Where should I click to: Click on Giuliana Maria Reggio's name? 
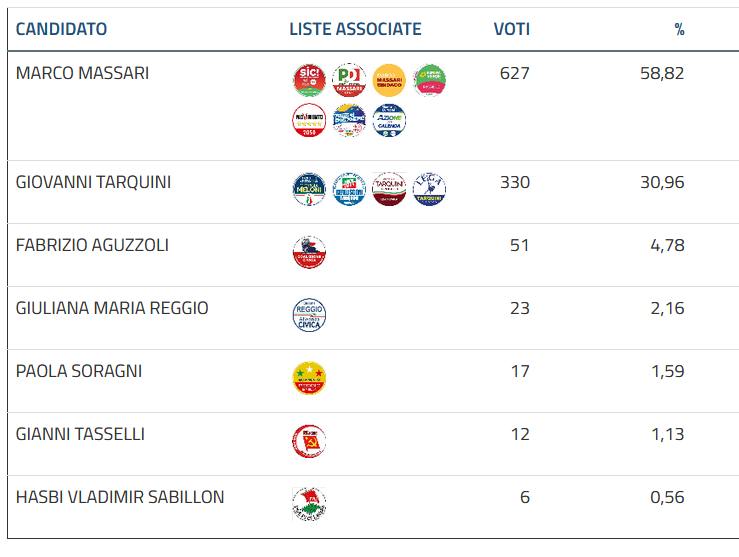[x=112, y=308]
